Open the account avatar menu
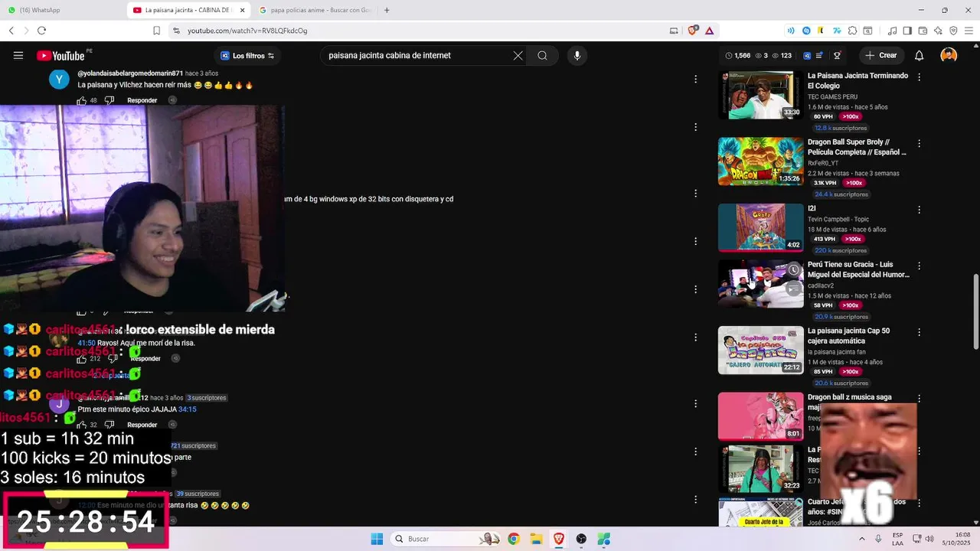 [x=949, y=55]
